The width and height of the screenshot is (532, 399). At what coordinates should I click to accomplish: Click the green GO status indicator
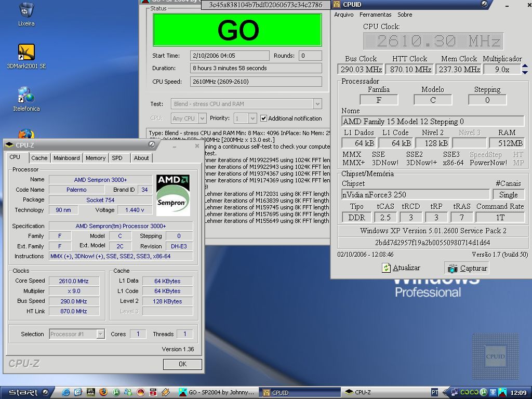click(237, 30)
